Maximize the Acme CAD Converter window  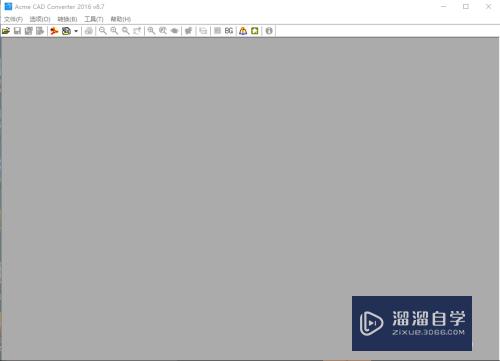[466, 6]
